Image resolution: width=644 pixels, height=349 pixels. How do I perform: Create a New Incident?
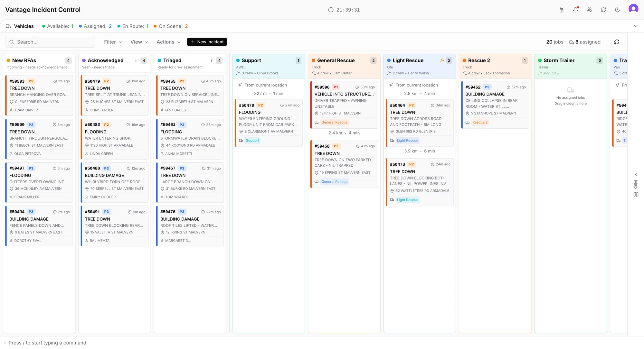click(207, 42)
